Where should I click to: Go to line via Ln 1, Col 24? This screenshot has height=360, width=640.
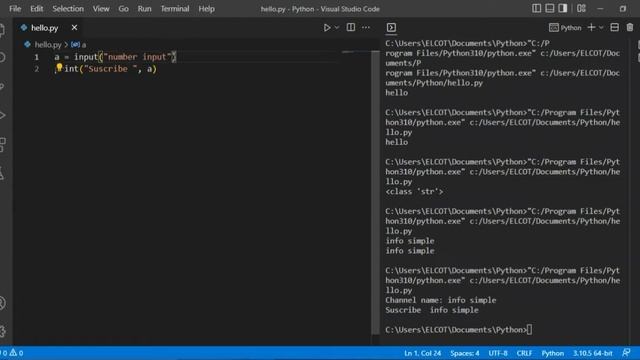click(422, 353)
